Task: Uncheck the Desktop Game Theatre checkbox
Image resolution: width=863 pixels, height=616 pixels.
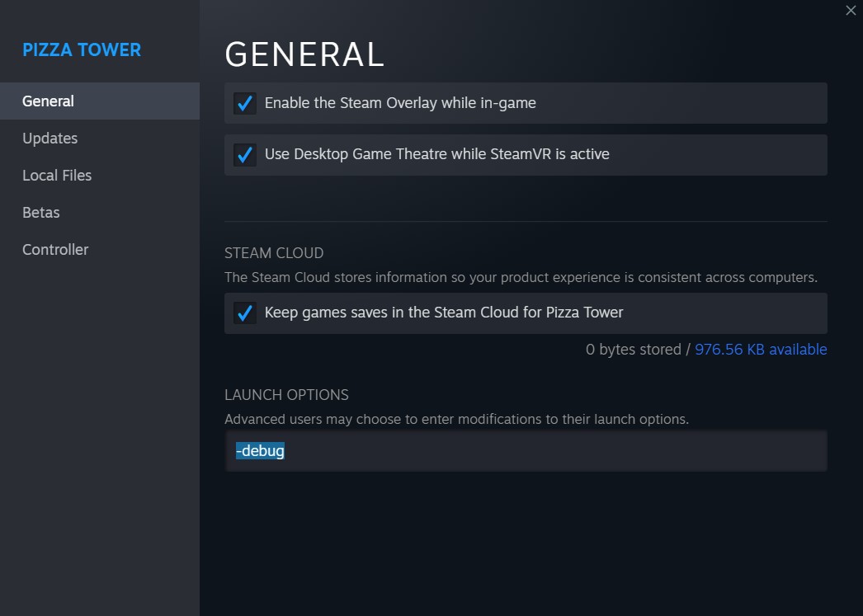Action: pyautogui.click(x=244, y=154)
